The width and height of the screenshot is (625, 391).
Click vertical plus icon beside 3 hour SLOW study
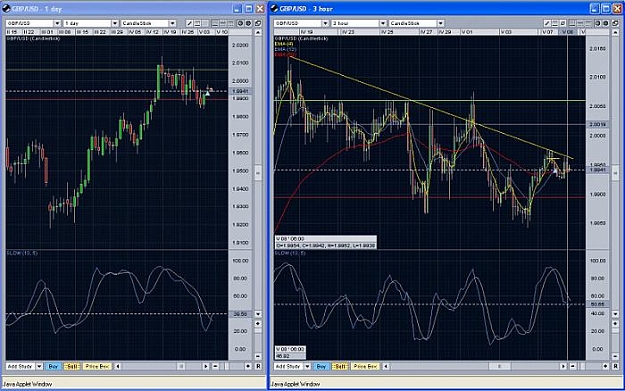click(615, 323)
